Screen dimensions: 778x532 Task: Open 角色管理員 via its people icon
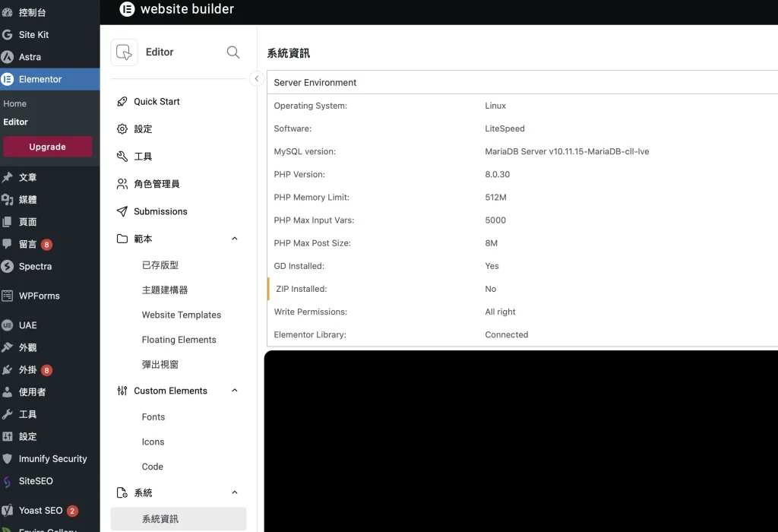tap(122, 183)
